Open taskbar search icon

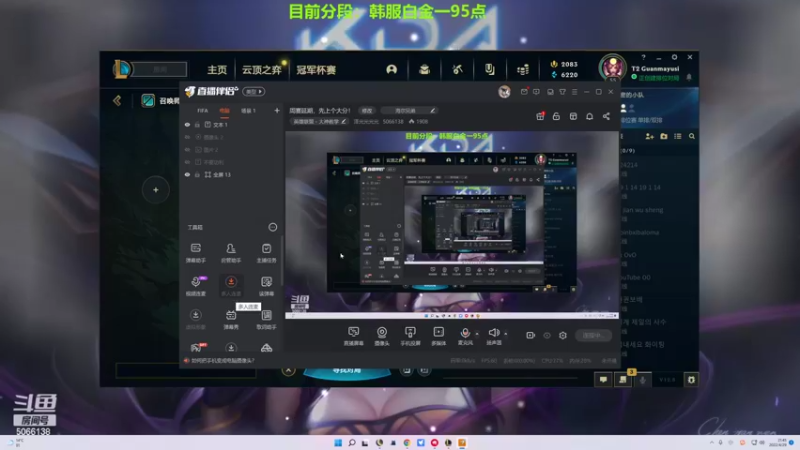(352, 442)
